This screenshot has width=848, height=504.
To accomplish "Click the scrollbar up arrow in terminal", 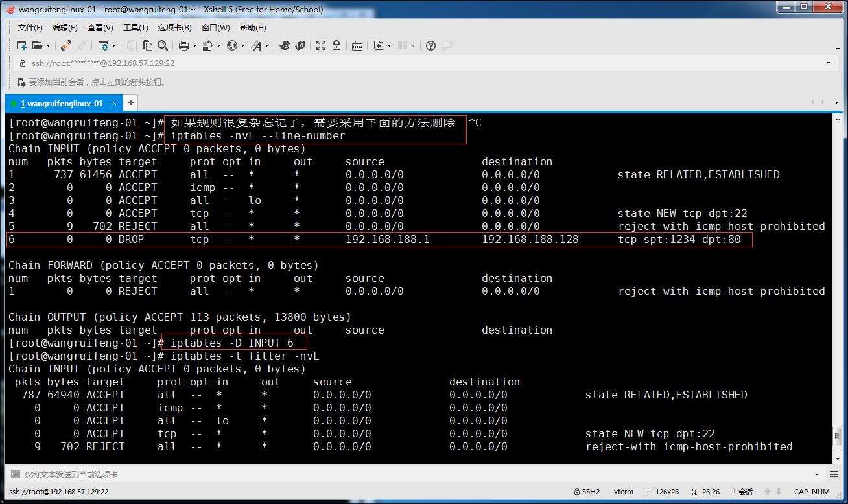I will point(837,120).
